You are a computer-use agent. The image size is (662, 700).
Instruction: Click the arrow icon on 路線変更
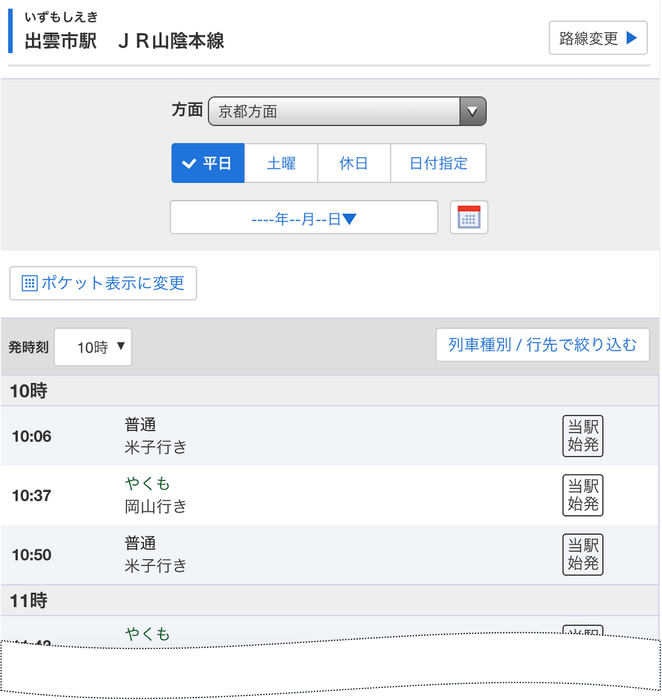coord(631,39)
